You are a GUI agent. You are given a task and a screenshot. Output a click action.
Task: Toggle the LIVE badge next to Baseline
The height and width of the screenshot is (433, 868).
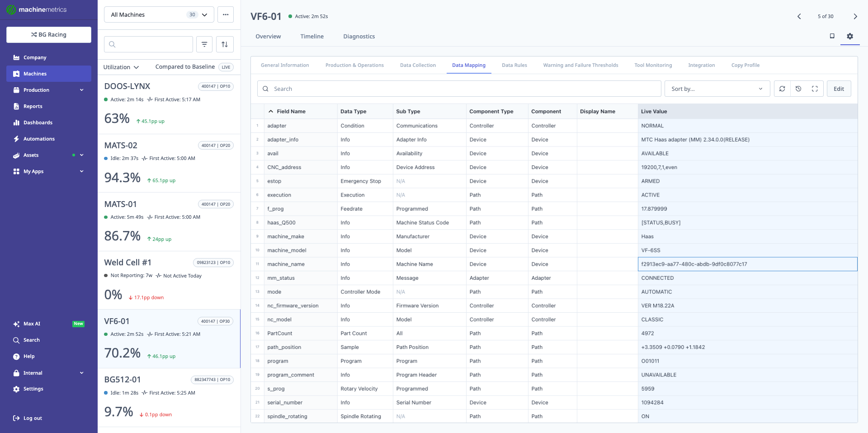click(x=226, y=67)
